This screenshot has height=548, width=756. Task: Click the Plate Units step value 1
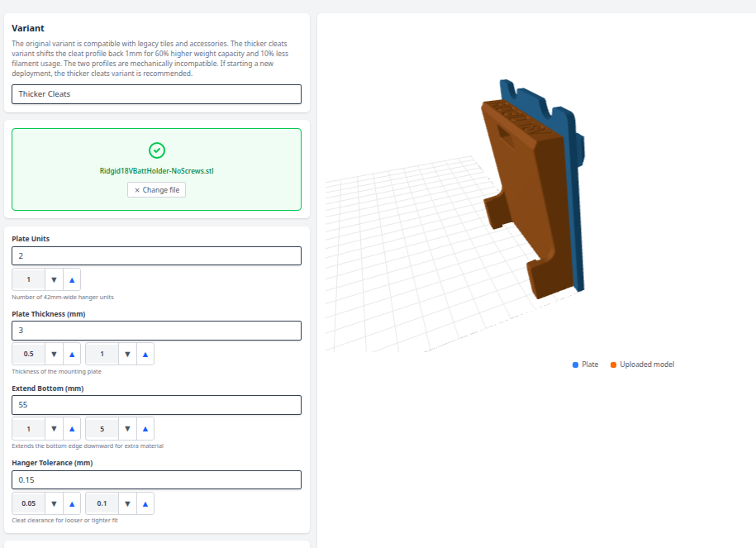[28, 280]
